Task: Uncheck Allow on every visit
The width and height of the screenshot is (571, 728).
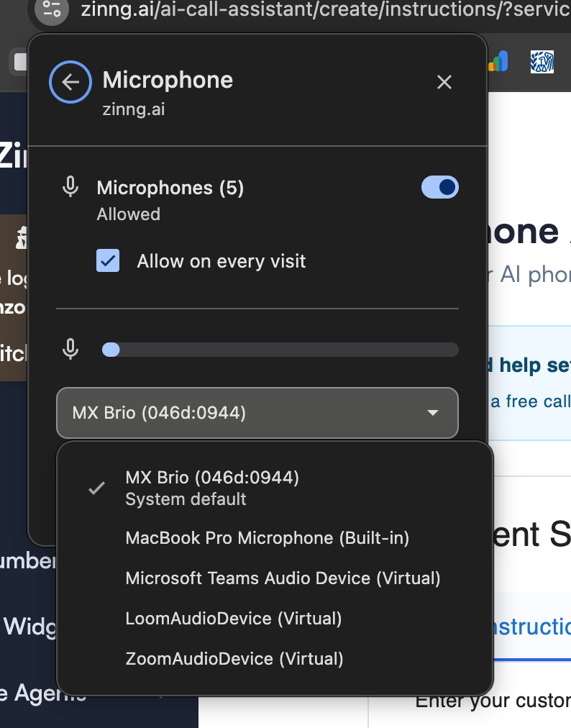Action: pos(108,260)
